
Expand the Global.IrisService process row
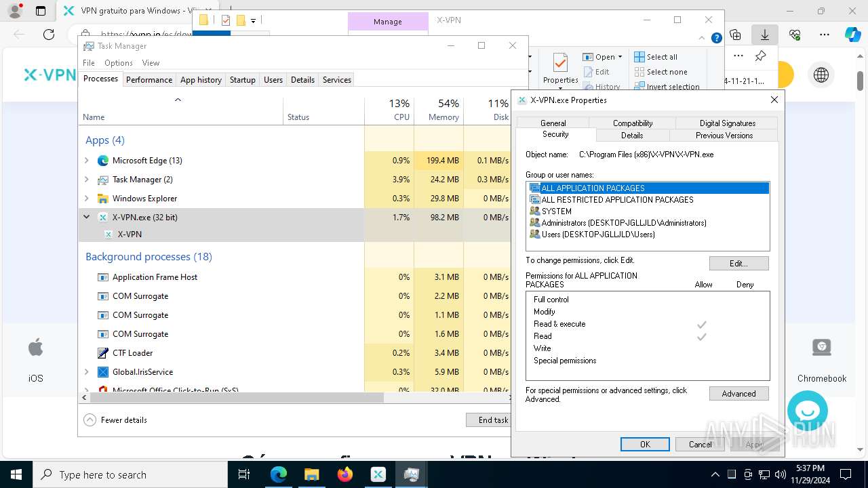(x=87, y=372)
